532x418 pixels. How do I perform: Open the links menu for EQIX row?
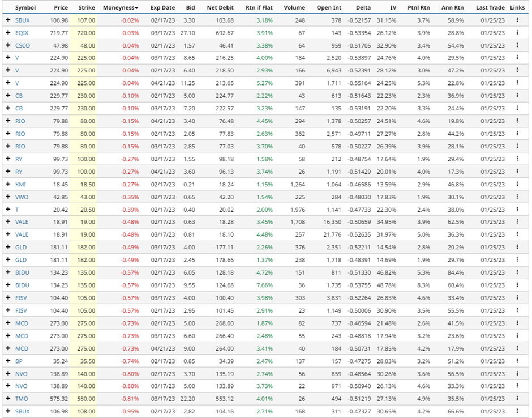tap(517, 33)
